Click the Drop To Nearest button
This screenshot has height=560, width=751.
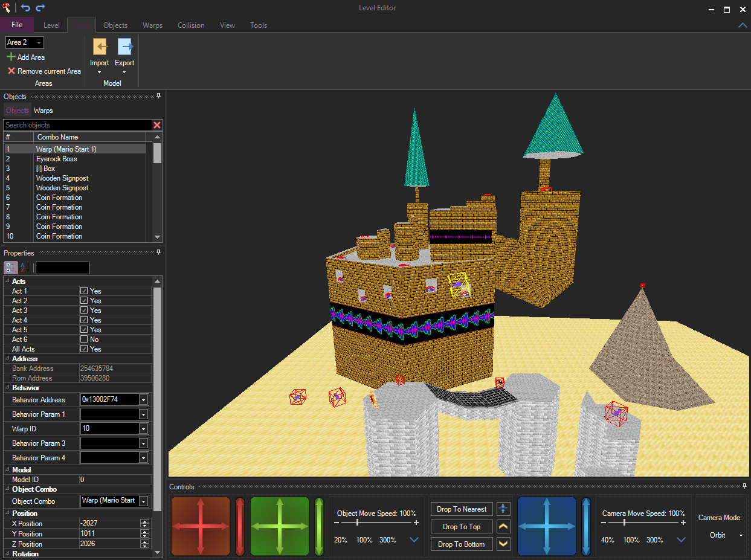(x=462, y=509)
